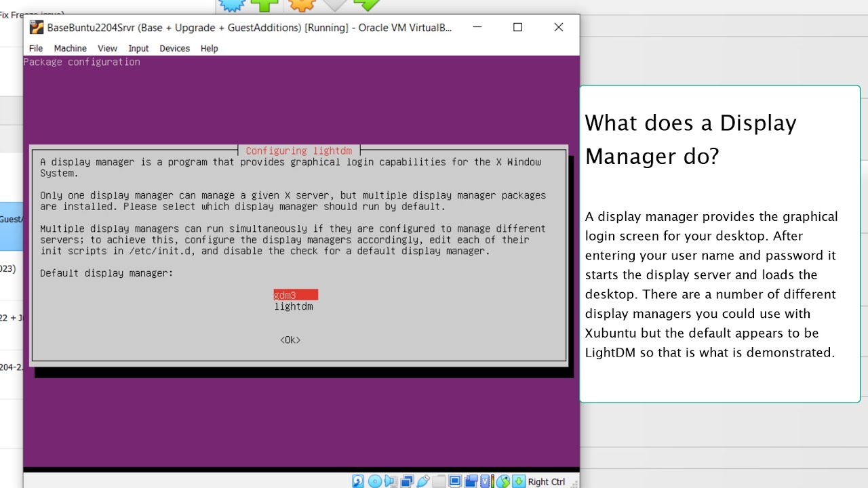Click the 'Configuring lightdm' dialog title
The width and height of the screenshot is (868, 488).
point(299,150)
